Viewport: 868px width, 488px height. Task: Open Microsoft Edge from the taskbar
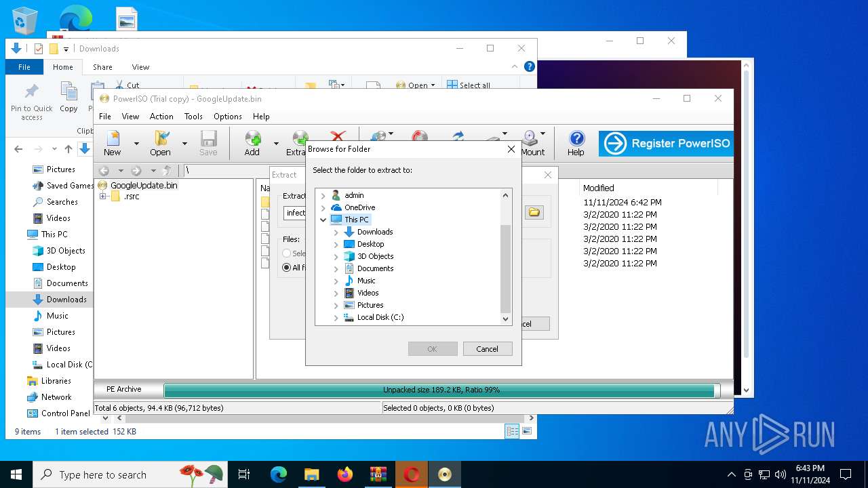point(279,474)
